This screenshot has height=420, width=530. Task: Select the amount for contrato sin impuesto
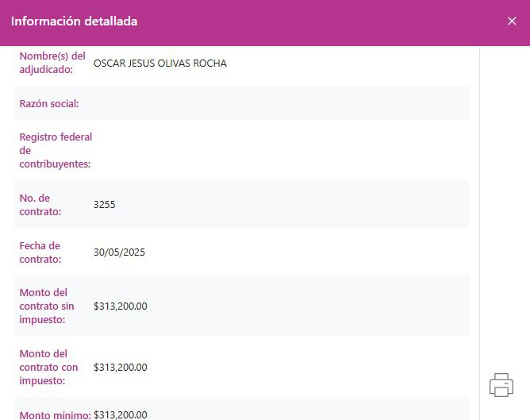pos(120,306)
